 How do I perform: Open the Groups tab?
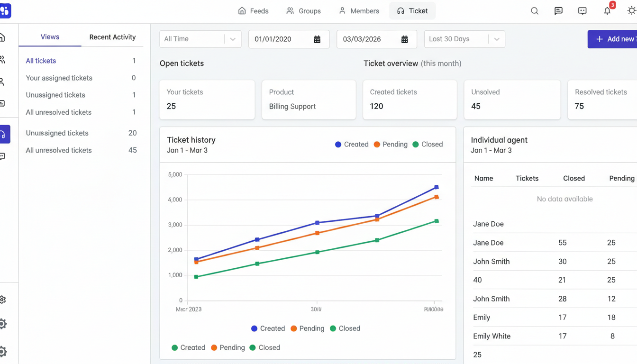coord(304,11)
